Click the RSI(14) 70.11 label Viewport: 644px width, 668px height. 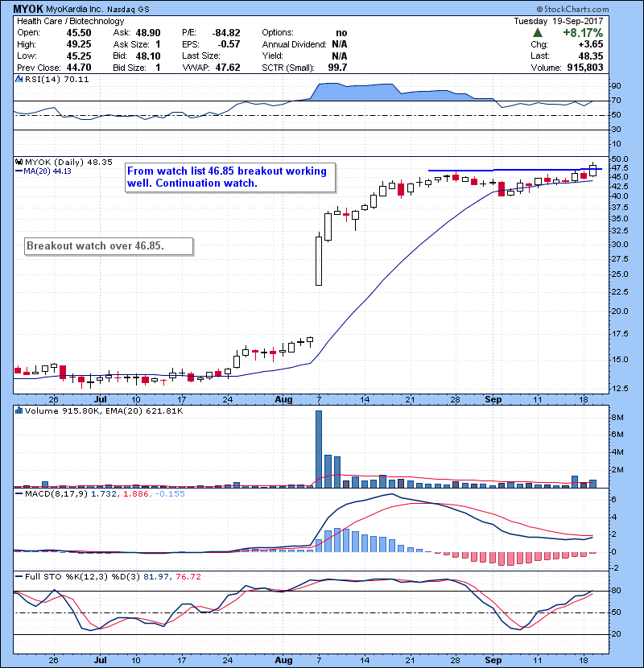coord(56,79)
